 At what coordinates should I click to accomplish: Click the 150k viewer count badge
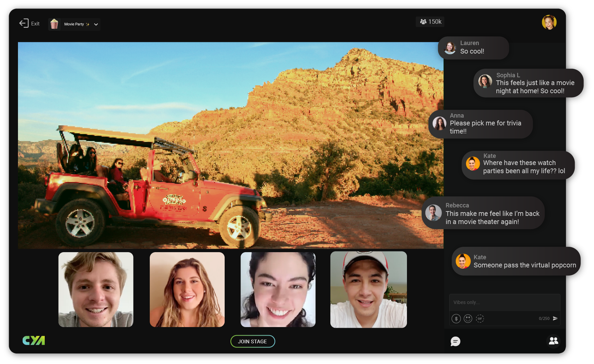pos(430,22)
